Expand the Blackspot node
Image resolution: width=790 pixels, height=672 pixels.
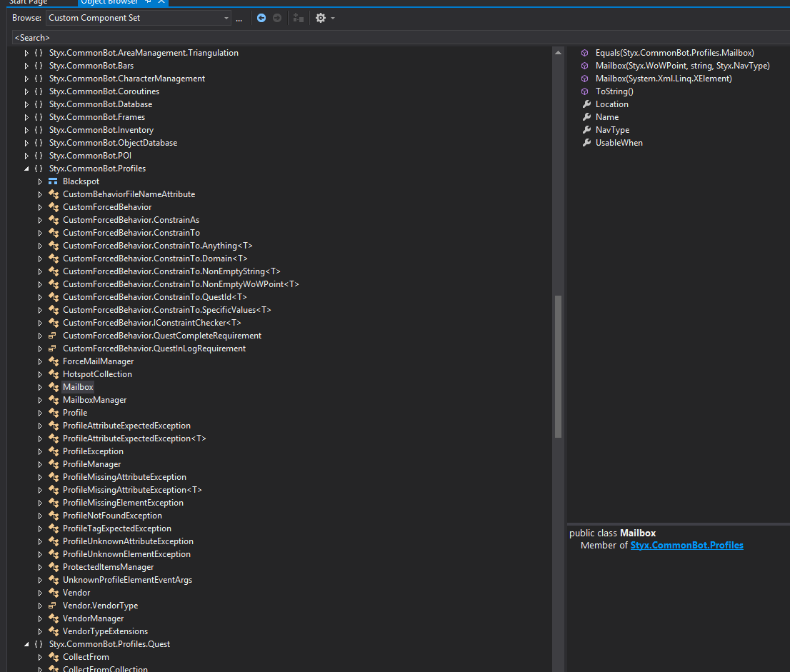pyautogui.click(x=40, y=181)
